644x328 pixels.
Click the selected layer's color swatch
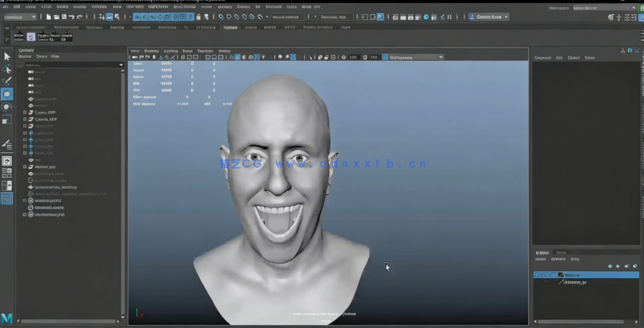[x=561, y=275]
